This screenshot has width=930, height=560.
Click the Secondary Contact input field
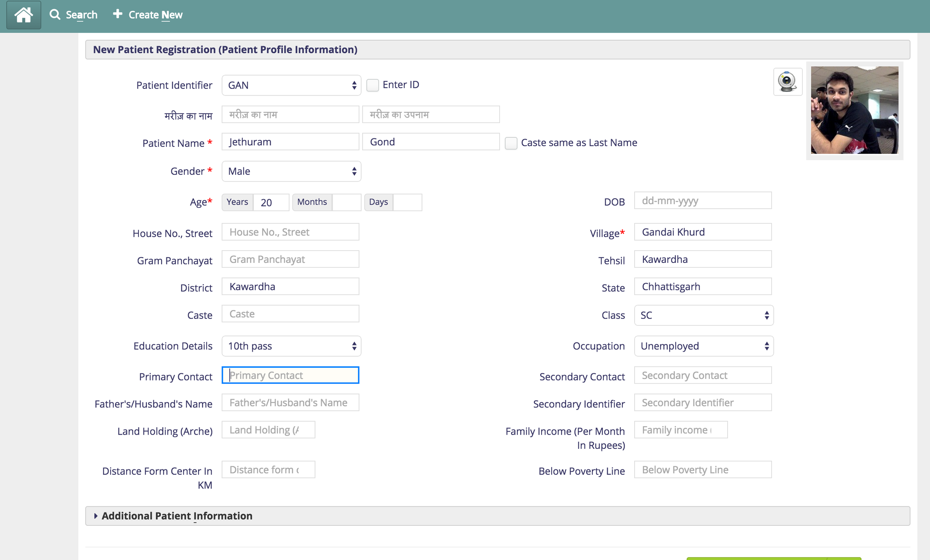[x=702, y=376]
